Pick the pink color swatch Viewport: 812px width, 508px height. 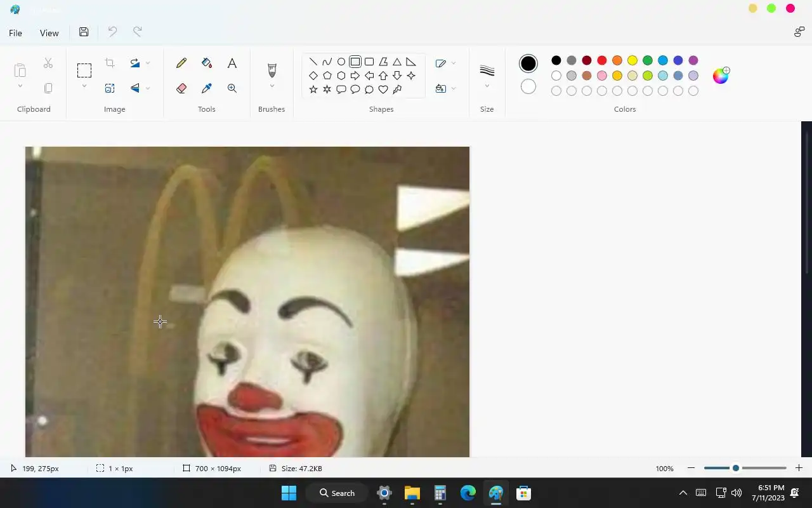[602, 76]
